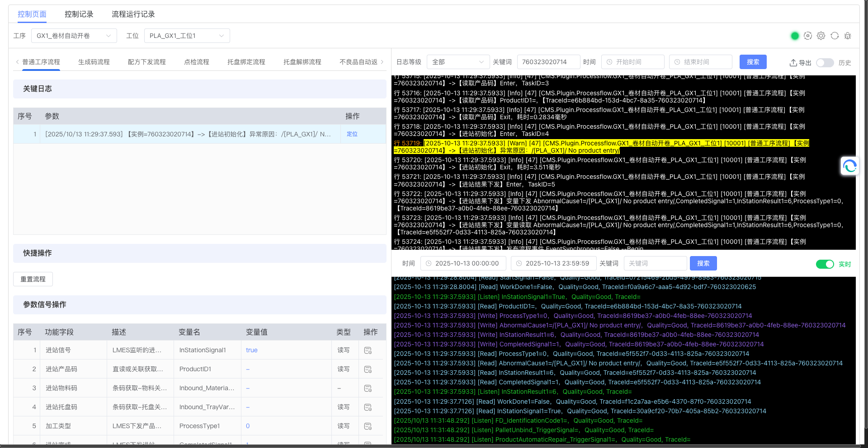Open settings via the gear icon
868x448 pixels.
pyautogui.click(x=821, y=36)
